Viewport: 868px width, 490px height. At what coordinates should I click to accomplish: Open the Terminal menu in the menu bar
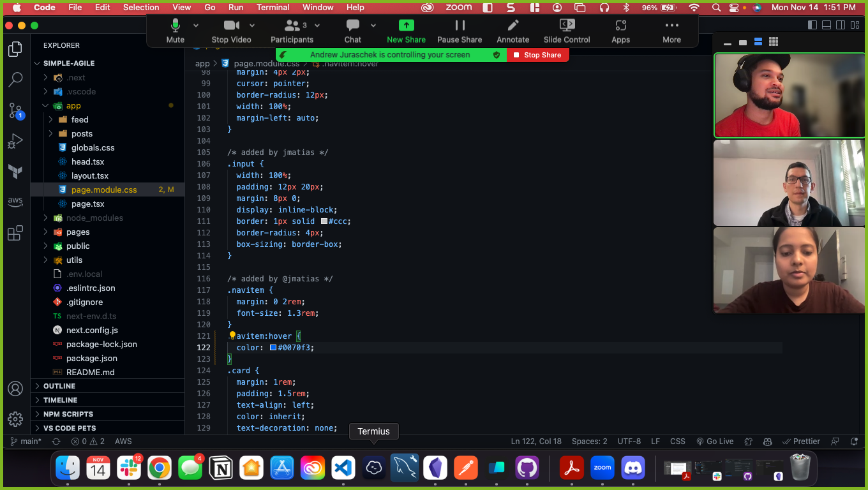click(x=273, y=7)
